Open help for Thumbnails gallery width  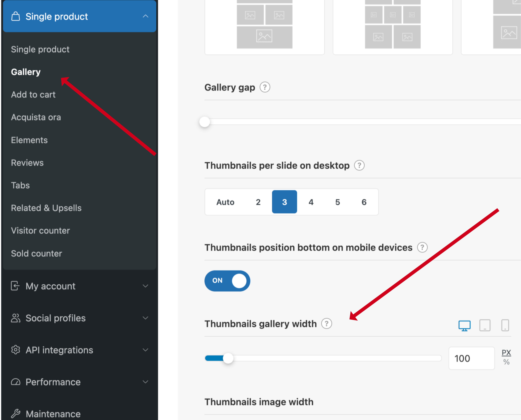point(326,323)
